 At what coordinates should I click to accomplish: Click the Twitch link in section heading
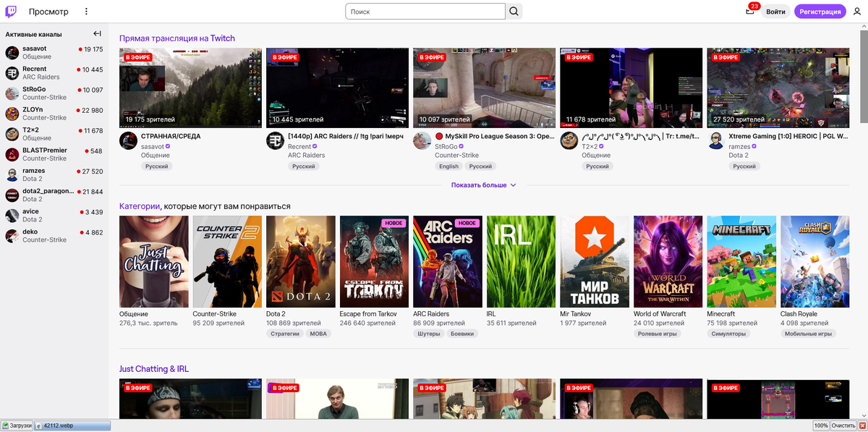click(223, 38)
